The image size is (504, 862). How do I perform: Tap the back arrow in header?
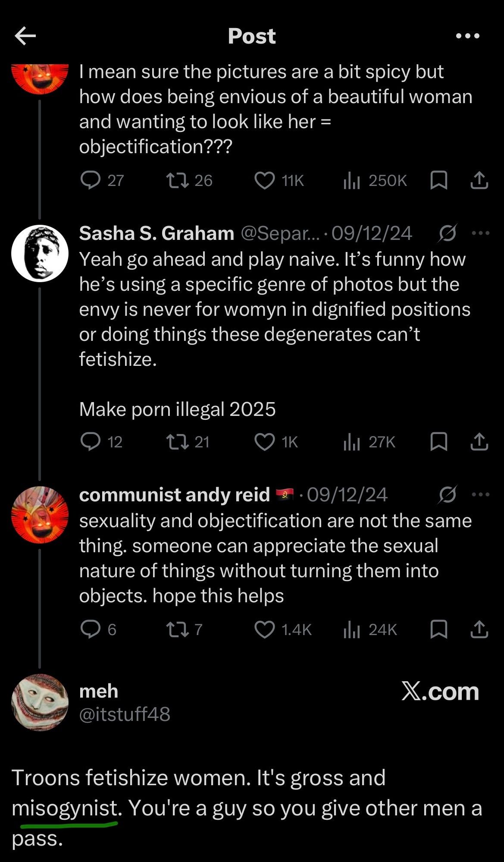25,36
